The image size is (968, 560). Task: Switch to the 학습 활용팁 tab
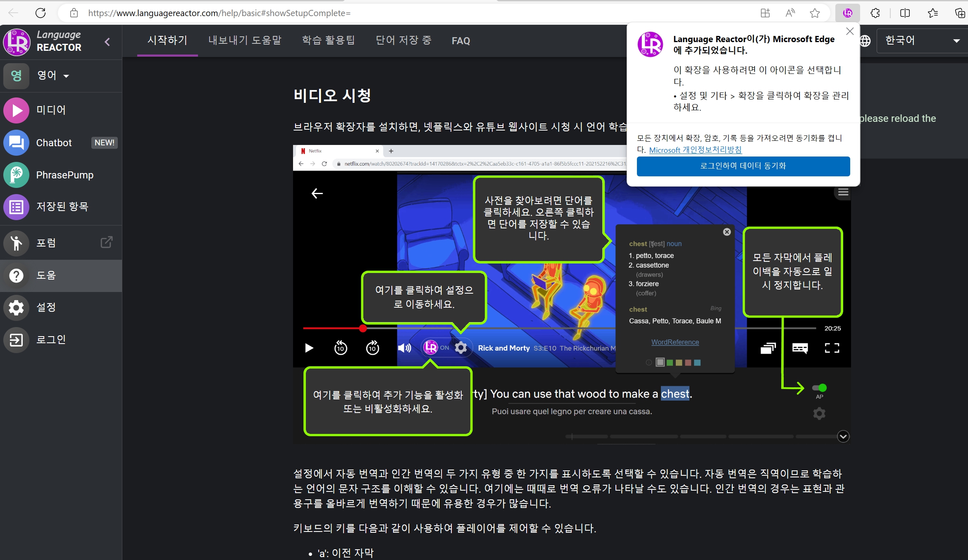328,40
